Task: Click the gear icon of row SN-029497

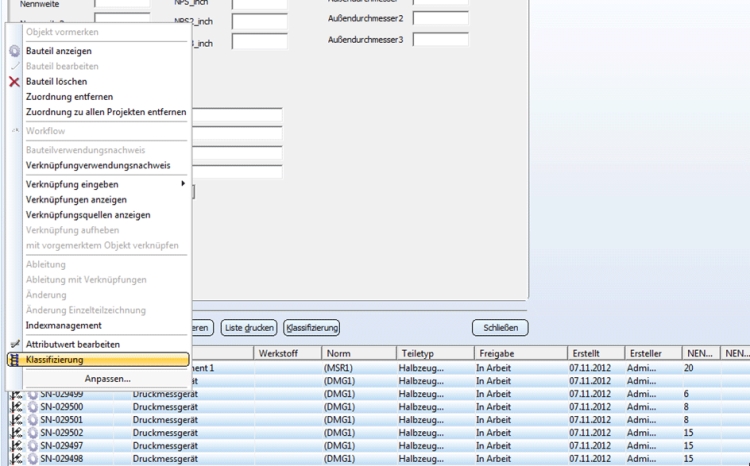Action: point(33,446)
